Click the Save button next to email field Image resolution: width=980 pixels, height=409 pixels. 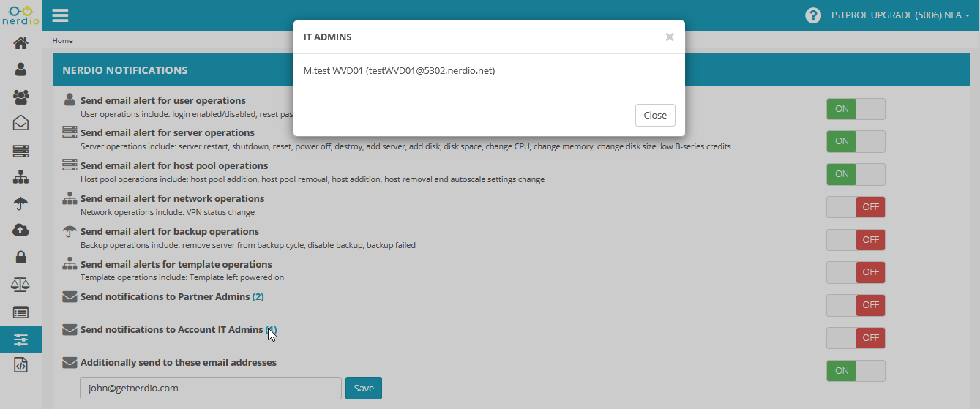[364, 388]
